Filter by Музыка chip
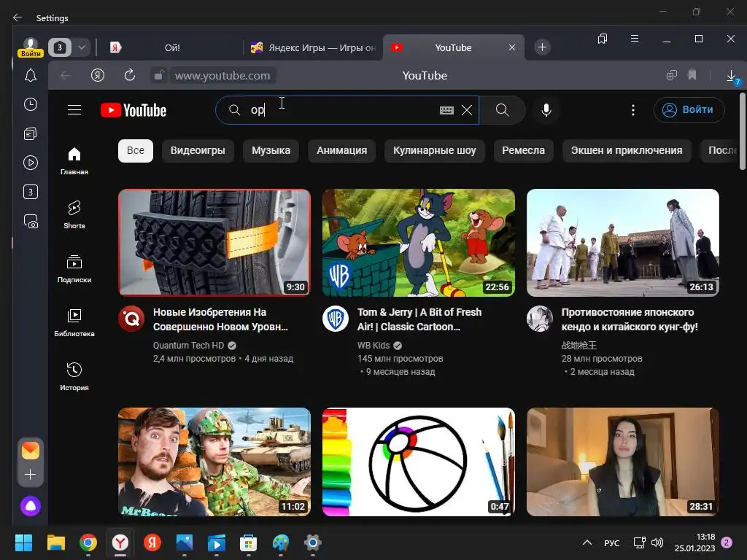The image size is (747, 560). pyautogui.click(x=271, y=150)
